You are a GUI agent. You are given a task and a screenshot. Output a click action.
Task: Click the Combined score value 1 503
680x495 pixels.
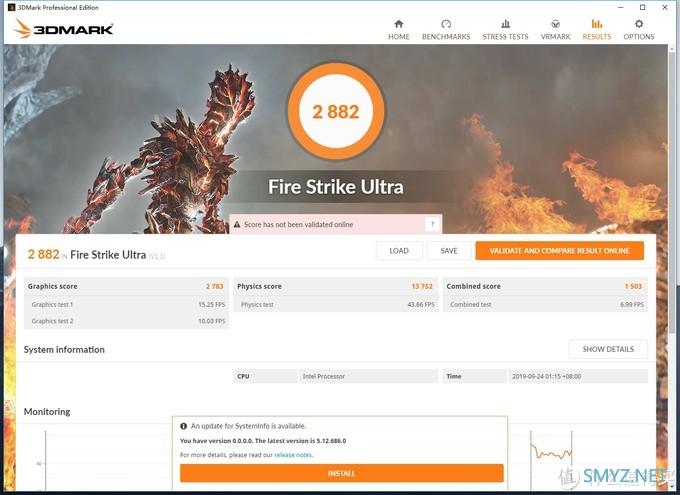(633, 286)
